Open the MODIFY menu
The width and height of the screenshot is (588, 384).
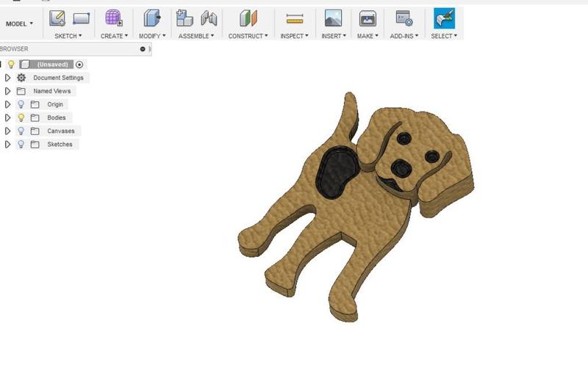click(x=152, y=36)
